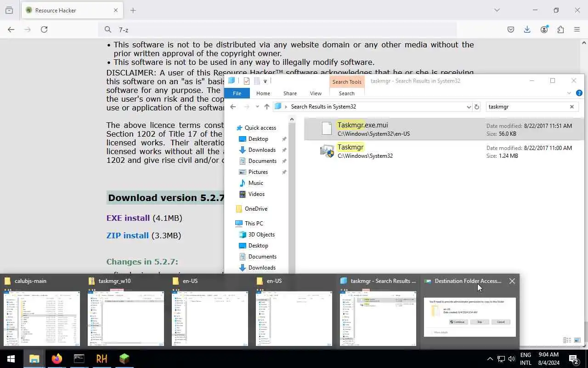Go back in File Explorer

coord(233,107)
